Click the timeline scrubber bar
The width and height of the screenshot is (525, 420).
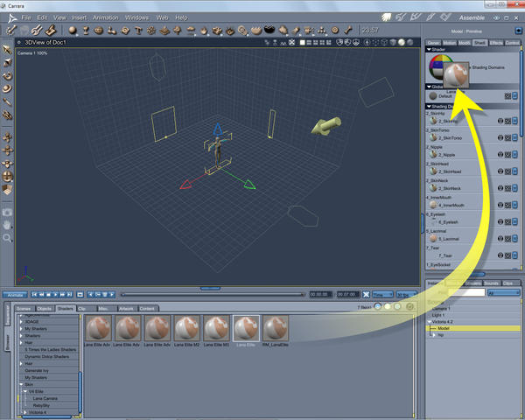(x=213, y=295)
